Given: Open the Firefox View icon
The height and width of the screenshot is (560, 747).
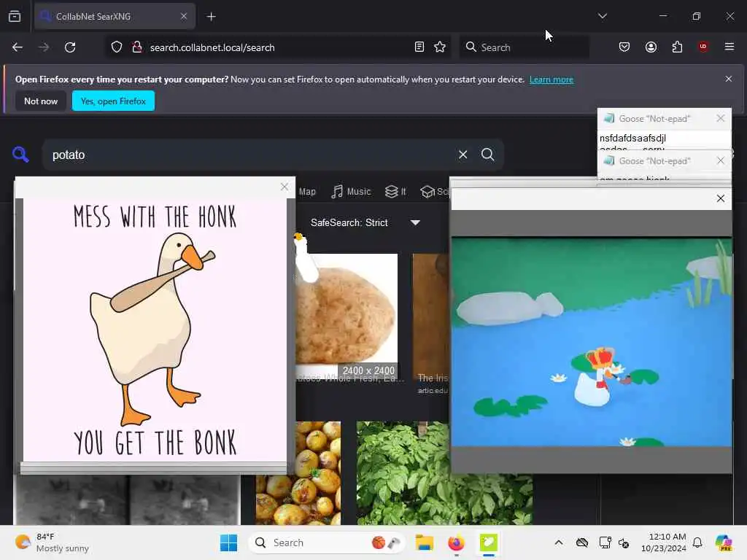Looking at the screenshot, I should pyautogui.click(x=15, y=16).
